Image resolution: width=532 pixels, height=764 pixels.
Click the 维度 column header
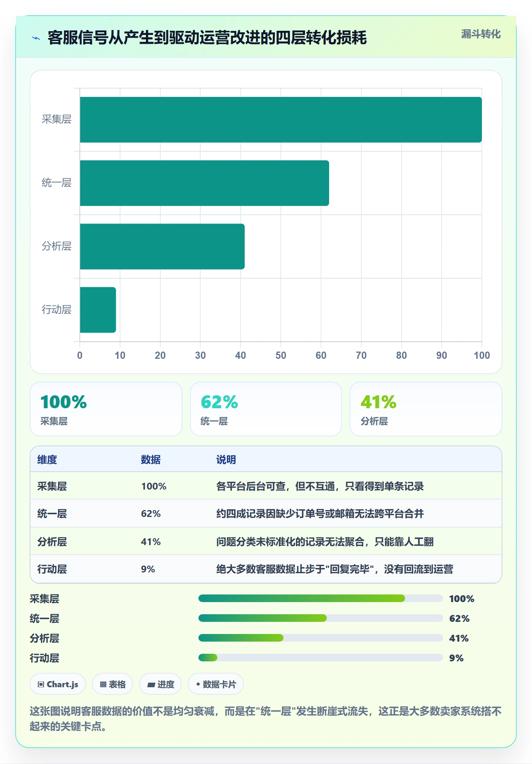47,460
